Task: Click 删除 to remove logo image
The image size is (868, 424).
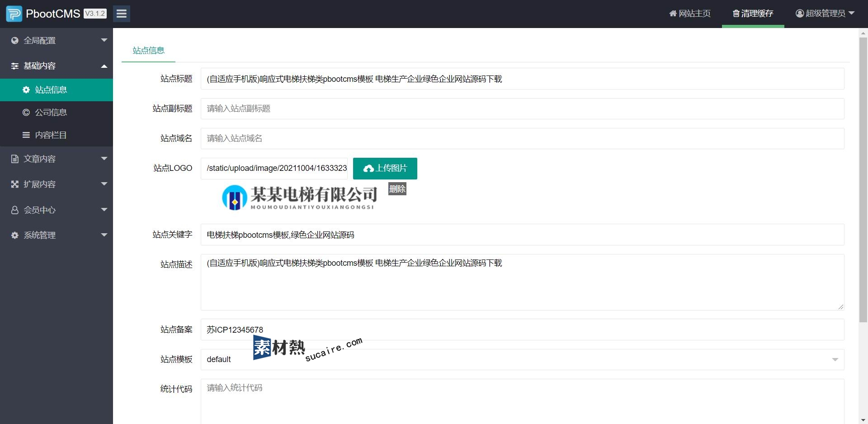Action: click(397, 189)
